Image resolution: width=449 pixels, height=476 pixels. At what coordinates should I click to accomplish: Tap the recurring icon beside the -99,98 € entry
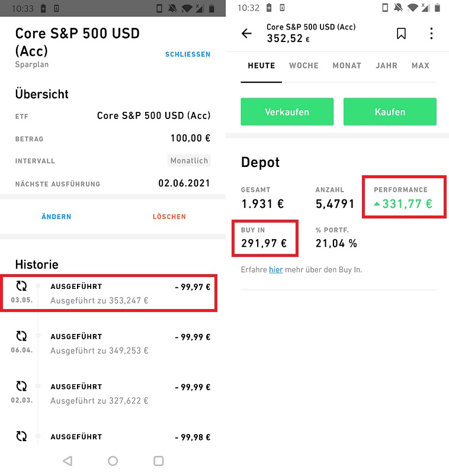point(21,436)
